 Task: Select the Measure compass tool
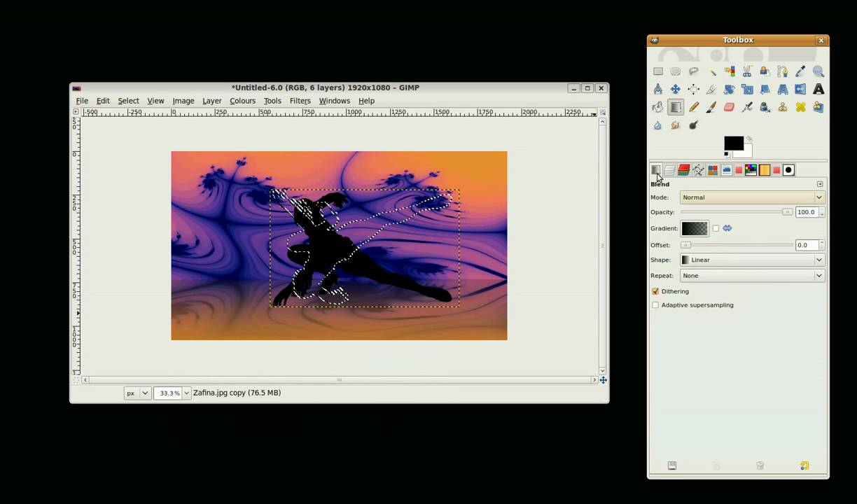point(658,90)
